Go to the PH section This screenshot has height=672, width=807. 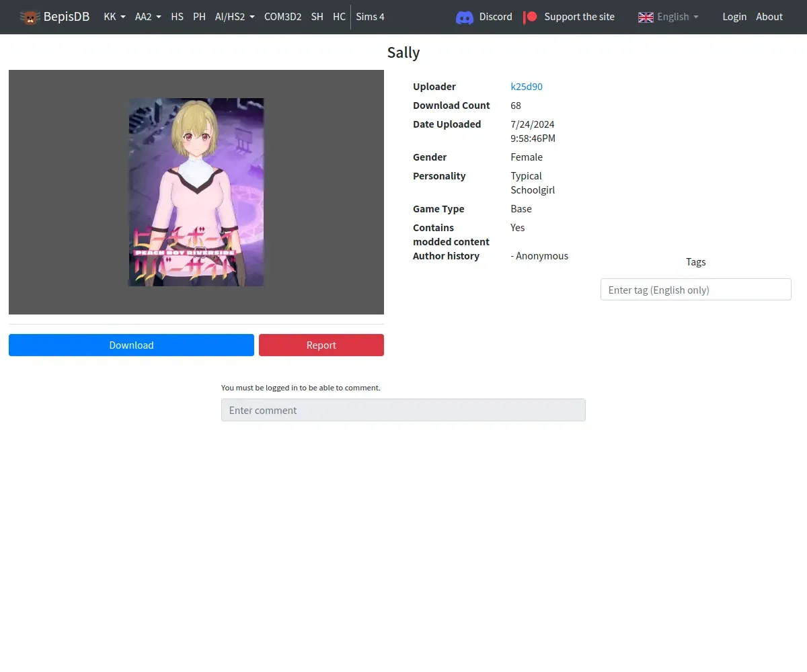pos(199,17)
